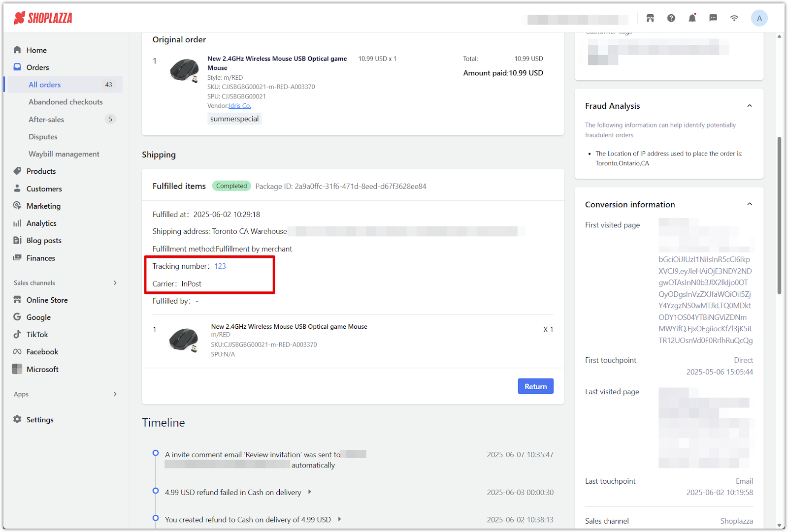Click the Fulfilled by dash link
788x532 pixels.
[197, 301]
